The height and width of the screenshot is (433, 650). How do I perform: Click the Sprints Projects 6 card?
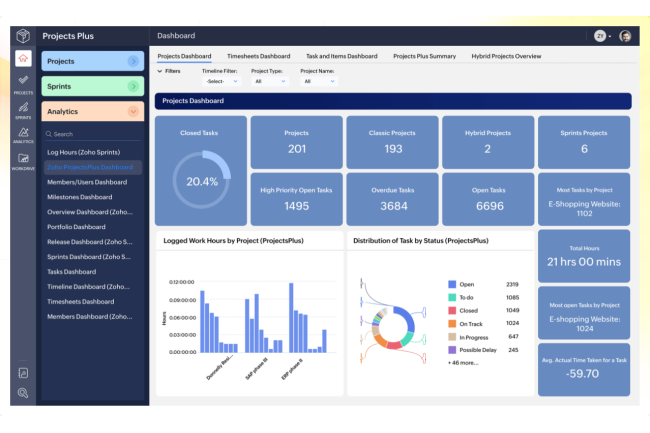[584, 142]
